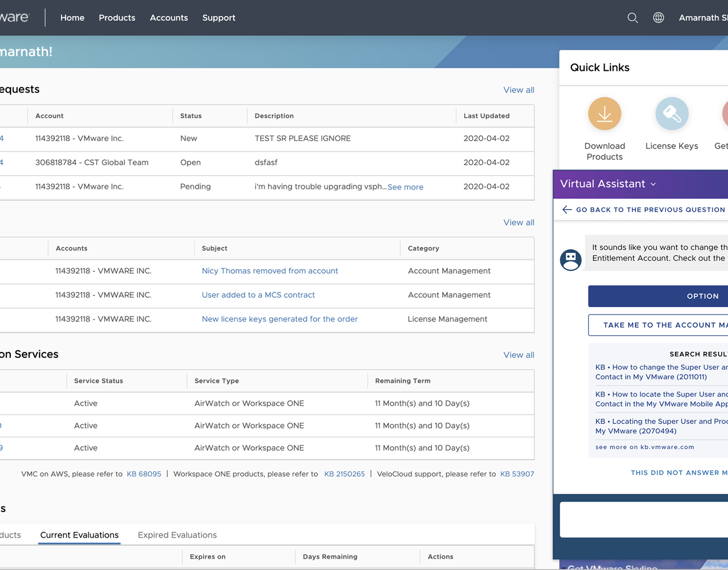Open KB 2150265 article link

(x=344, y=474)
